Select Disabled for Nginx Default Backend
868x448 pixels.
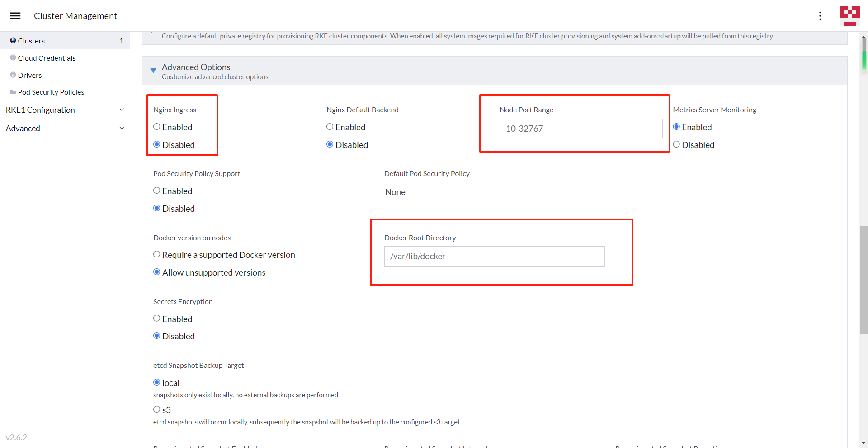click(330, 144)
